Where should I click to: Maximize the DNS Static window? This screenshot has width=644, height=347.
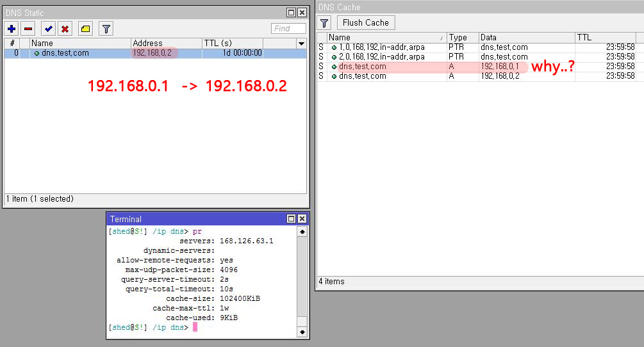tap(291, 13)
